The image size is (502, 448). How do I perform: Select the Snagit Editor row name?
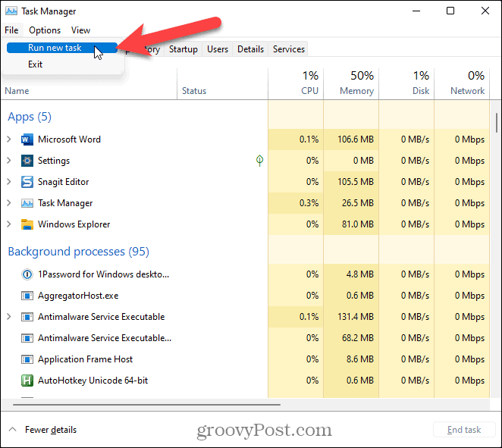pos(64,182)
